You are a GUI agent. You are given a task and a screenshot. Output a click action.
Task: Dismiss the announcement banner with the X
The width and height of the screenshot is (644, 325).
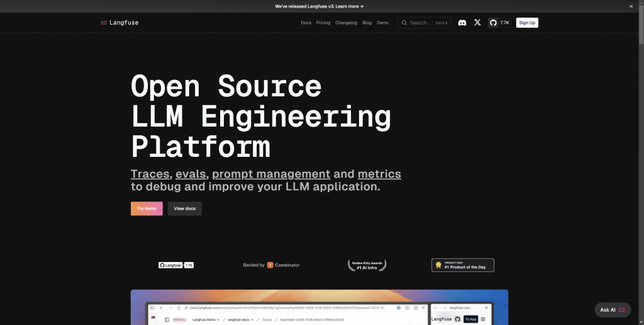pos(631,6)
